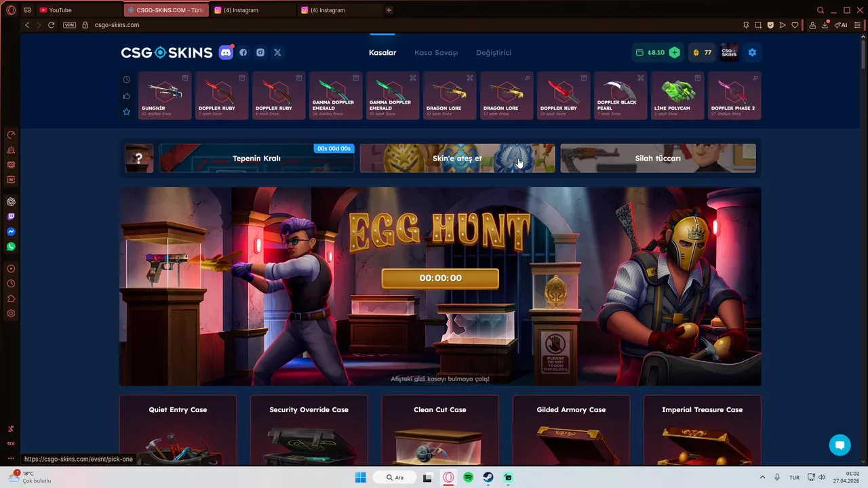Open the Instagram social icon in site header
The width and height of the screenshot is (868, 488).
pyautogui.click(x=260, y=52)
